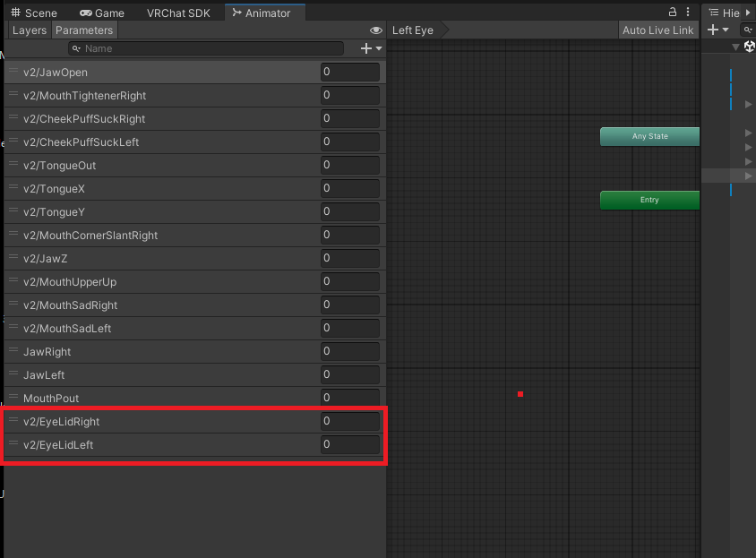Screen dimensions: 756x558
Task: Open the Hierarchy tab
Action: coord(725,13)
